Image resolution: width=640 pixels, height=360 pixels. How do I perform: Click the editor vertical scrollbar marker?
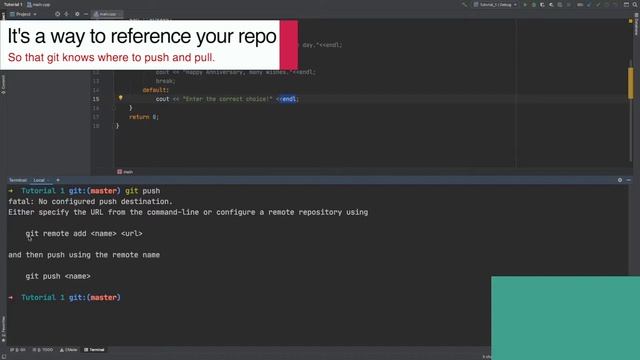631,83
